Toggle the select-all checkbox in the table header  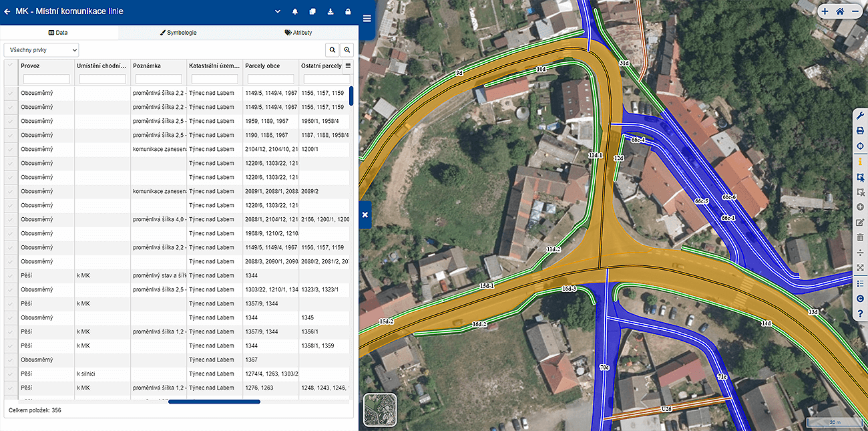(10, 65)
